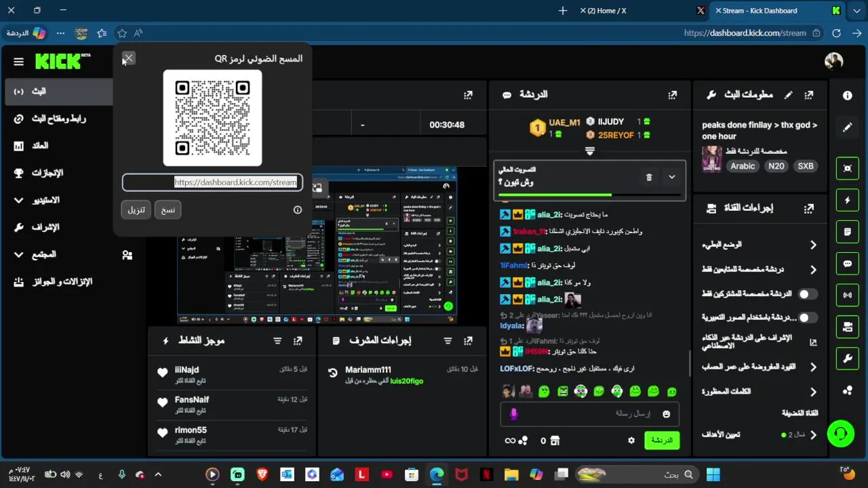
Task: Click the message input field إرسال رسالة
Action: [x=590, y=413]
